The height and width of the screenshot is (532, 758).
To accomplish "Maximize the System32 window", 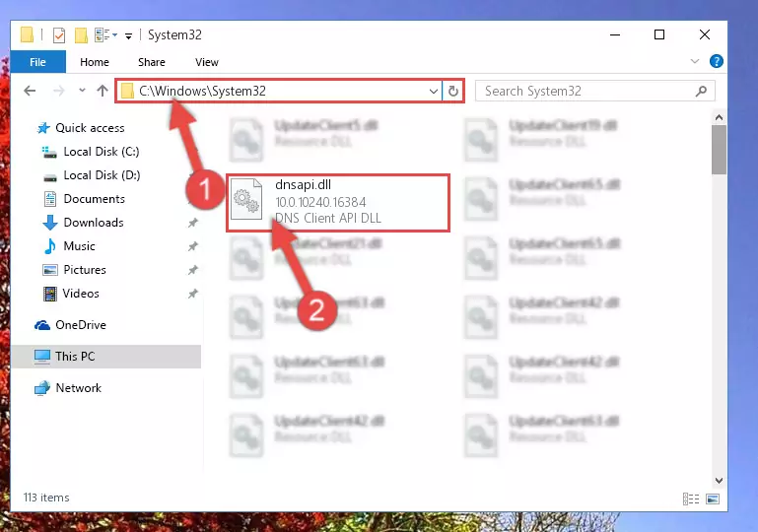I will (658, 34).
